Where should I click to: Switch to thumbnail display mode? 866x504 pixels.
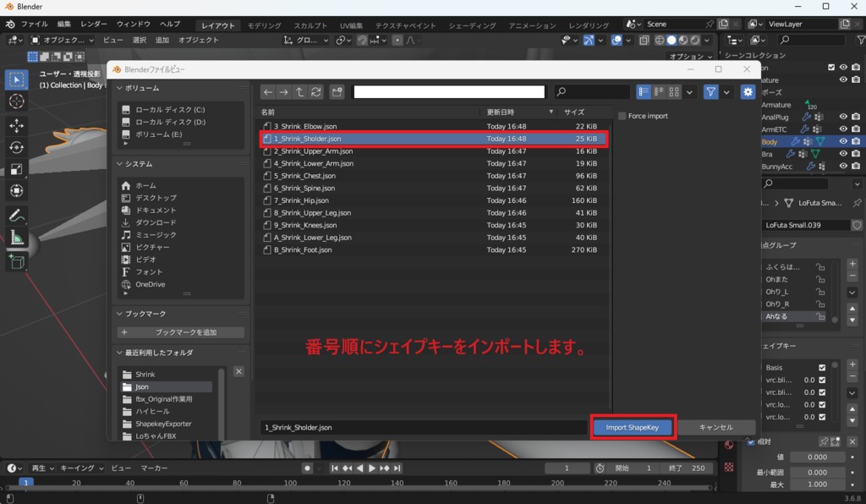coord(674,92)
